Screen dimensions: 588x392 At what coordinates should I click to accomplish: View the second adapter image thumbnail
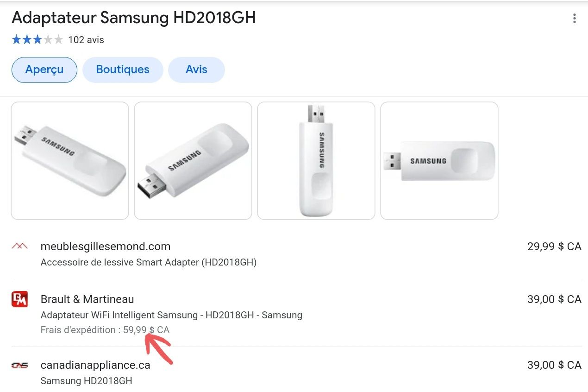(x=193, y=161)
